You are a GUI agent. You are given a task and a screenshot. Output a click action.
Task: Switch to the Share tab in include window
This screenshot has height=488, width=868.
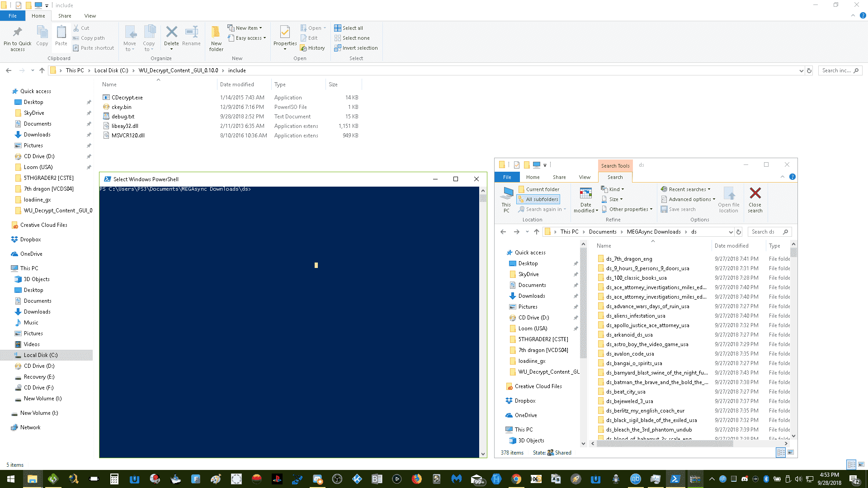tap(65, 16)
